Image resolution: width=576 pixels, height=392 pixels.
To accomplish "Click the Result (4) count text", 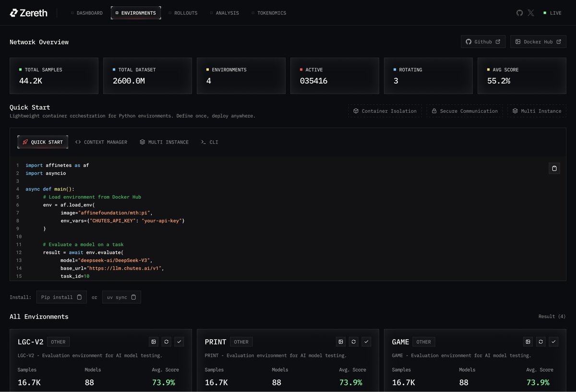I will pyautogui.click(x=552, y=316).
